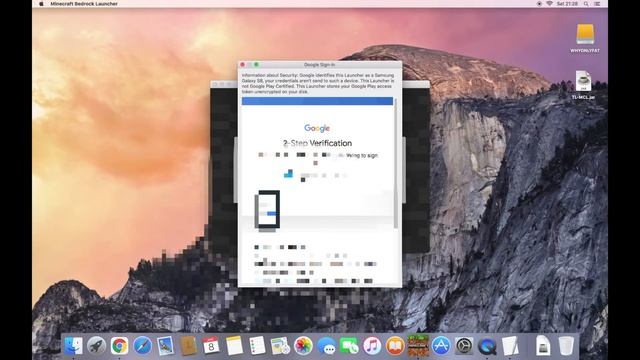The image size is (640, 360).
Task: Open the Trash in the dock
Action: pyautogui.click(x=566, y=346)
